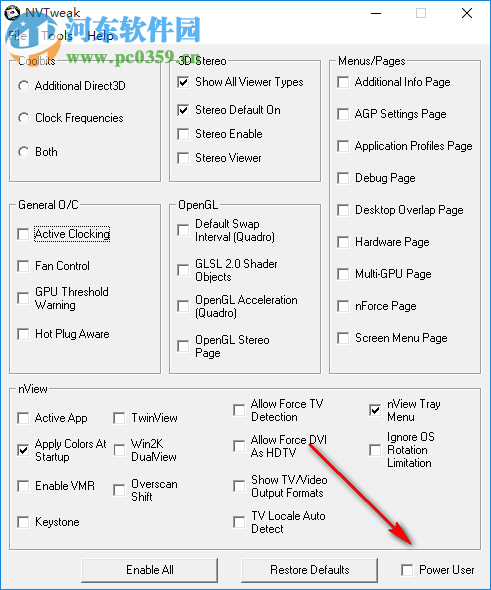
Task: Uncheck nView Tray Menu
Action: coord(375,410)
